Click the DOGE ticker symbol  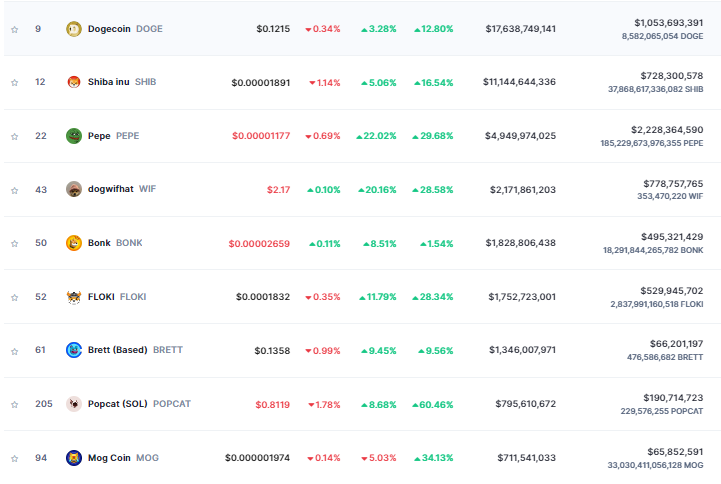tap(149, 29)
